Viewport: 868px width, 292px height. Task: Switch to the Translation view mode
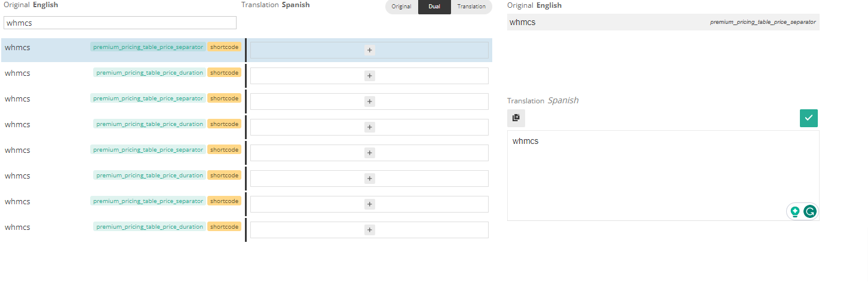(x=471, y=7)
